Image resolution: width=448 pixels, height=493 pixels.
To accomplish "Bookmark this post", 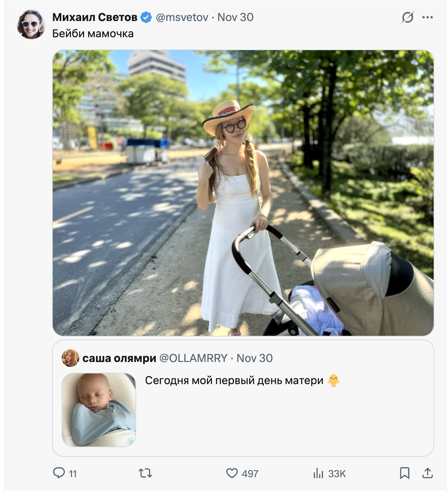I will coord(404,473).
